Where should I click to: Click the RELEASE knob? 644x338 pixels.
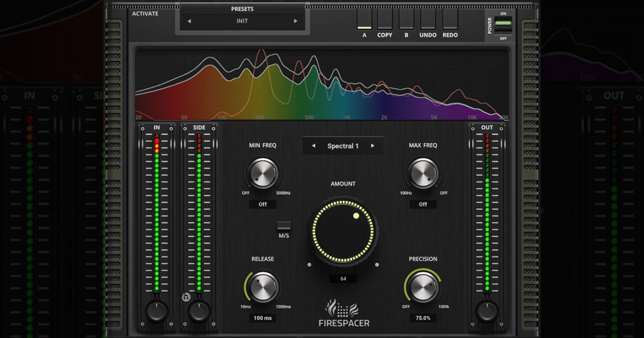click(x=263, y=287)
